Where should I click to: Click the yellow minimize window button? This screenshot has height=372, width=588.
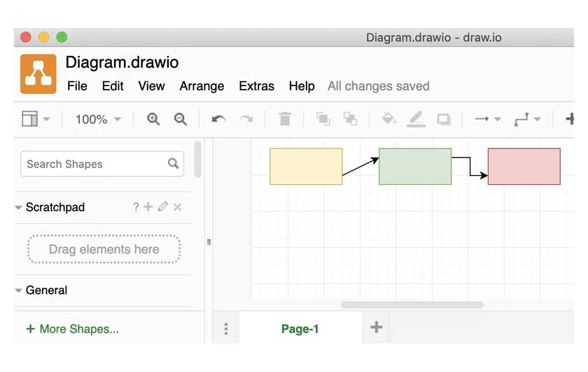point(43,37)
